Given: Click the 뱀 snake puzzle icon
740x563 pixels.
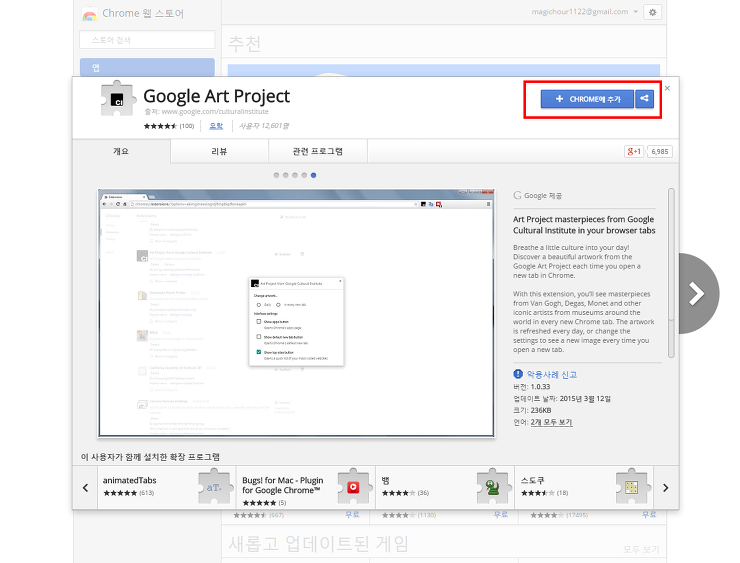Looking at the screenshot, I should pos(492,487).
